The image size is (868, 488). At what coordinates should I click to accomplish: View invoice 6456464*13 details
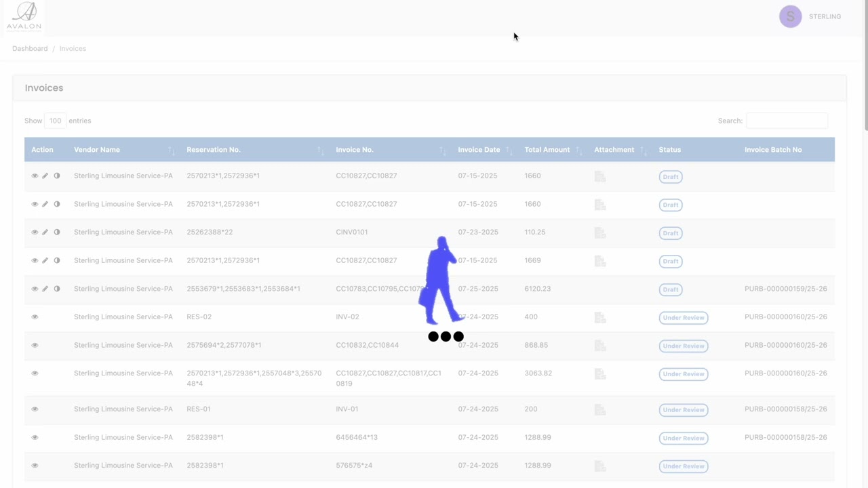coord(35,437)
